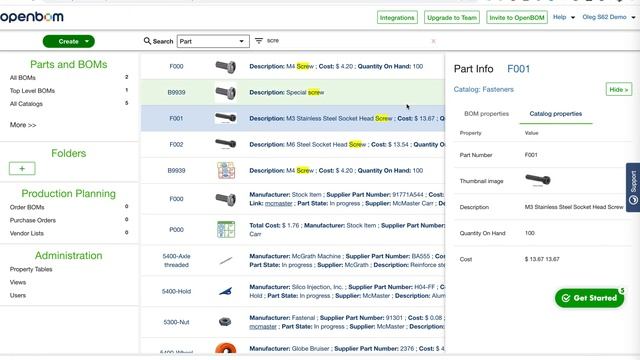
Task: Select part number P000 in the results
Action: point(176,230)
